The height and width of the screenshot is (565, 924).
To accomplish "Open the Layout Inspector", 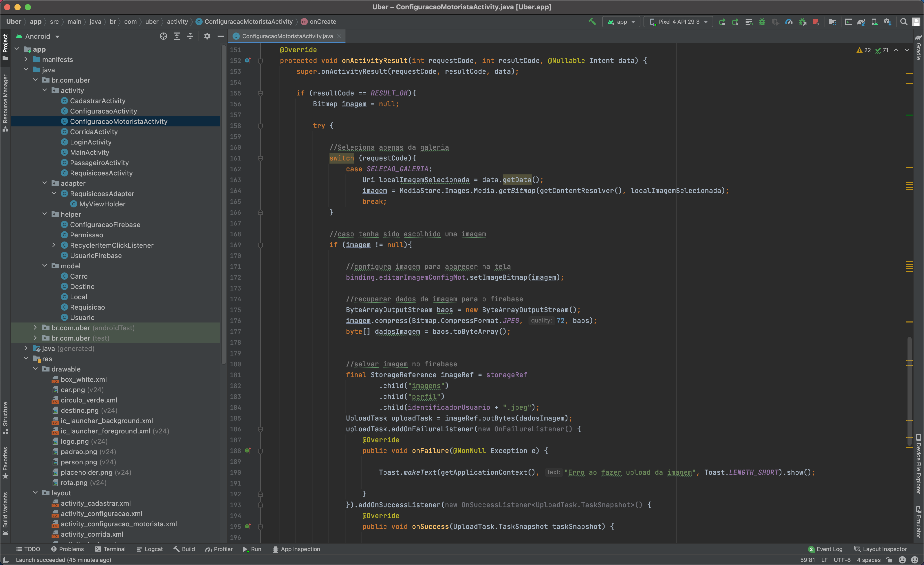I will point(880,549).
